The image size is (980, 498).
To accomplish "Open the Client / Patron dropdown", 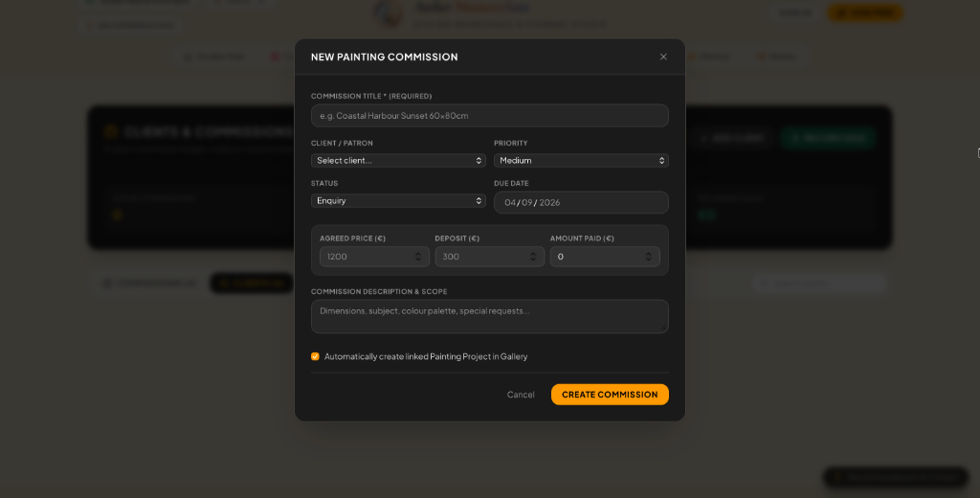I will click(398, 161).
